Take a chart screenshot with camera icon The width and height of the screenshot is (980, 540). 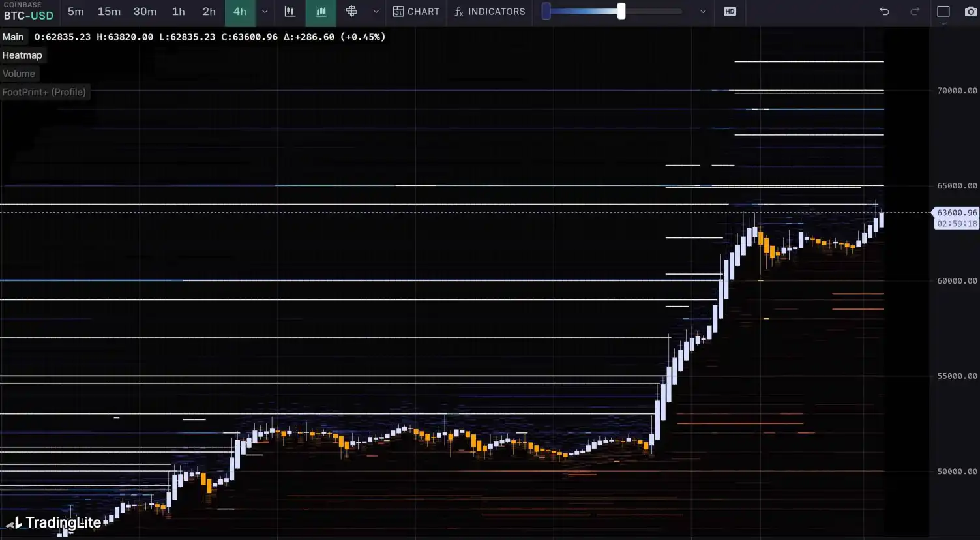click(x=970, y=12)
